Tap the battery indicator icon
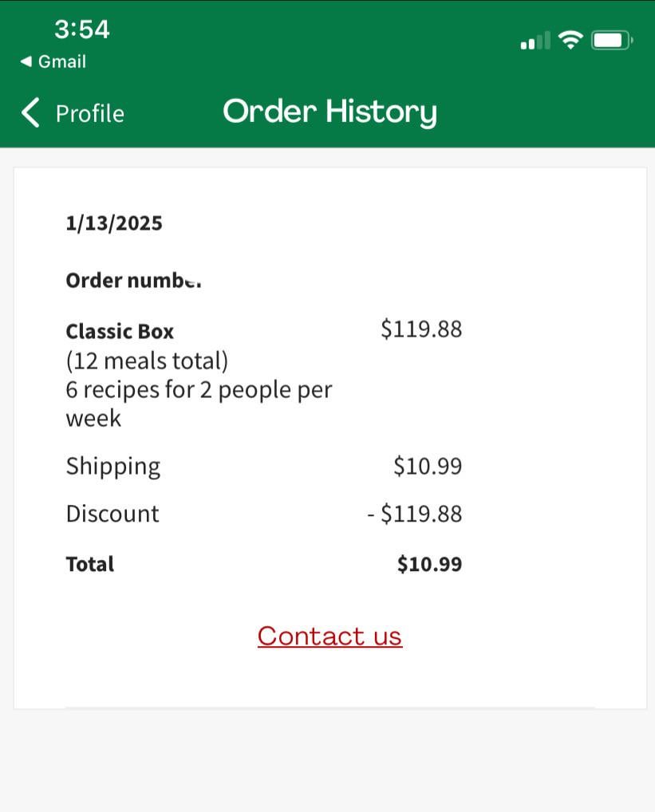The image size is (655, 812). 611,40
